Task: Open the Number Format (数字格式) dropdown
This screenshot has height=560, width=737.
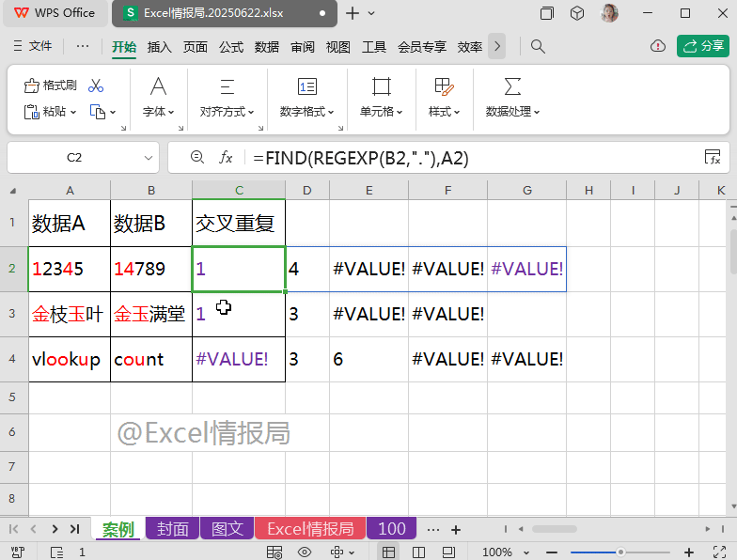Action: tap(307, 112)
